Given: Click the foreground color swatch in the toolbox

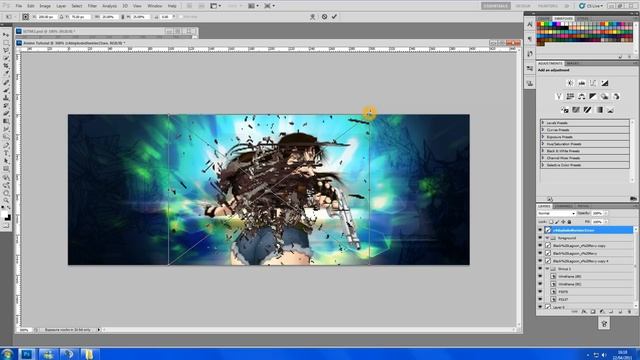Looking at the screenshot, I should [x=4, y=214].
